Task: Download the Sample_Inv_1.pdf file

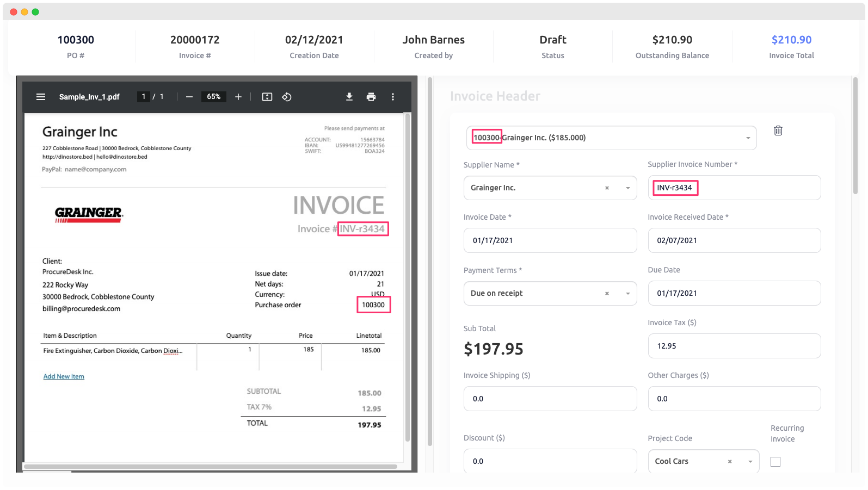Action: coord(349,97)
